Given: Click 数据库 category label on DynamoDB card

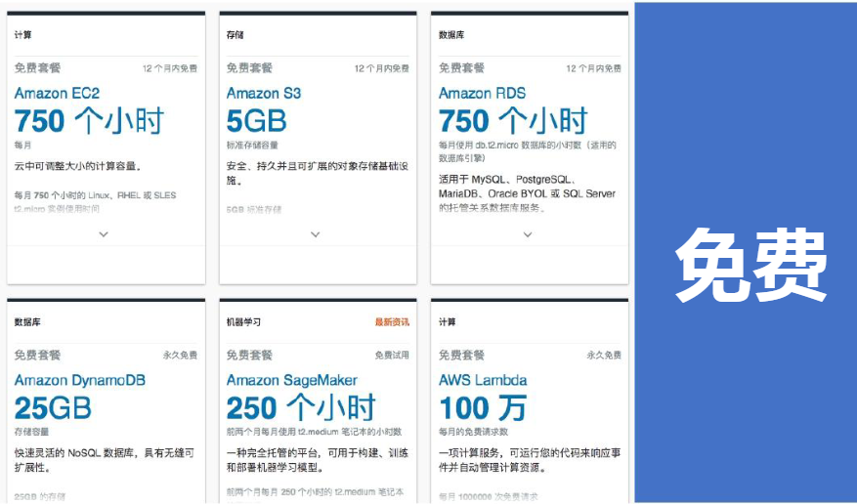Looking at the screenshot, I should click(27, 322).
